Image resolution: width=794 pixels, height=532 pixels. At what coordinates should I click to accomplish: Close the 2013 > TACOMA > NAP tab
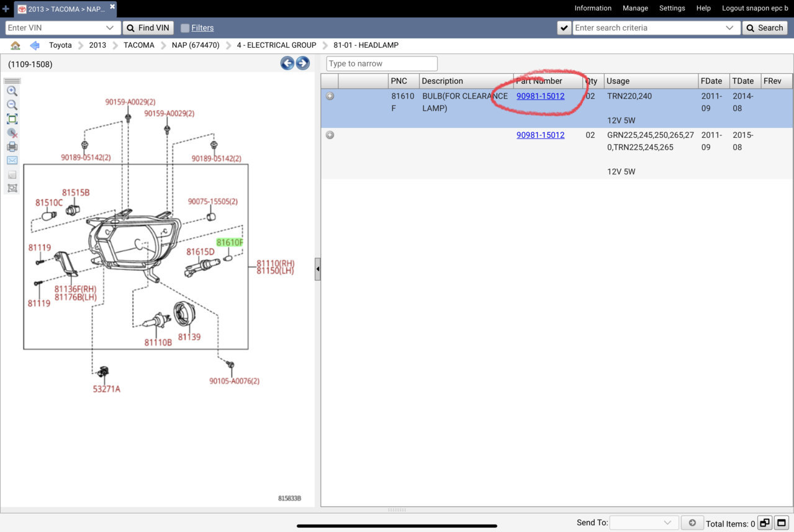[112, 7]
